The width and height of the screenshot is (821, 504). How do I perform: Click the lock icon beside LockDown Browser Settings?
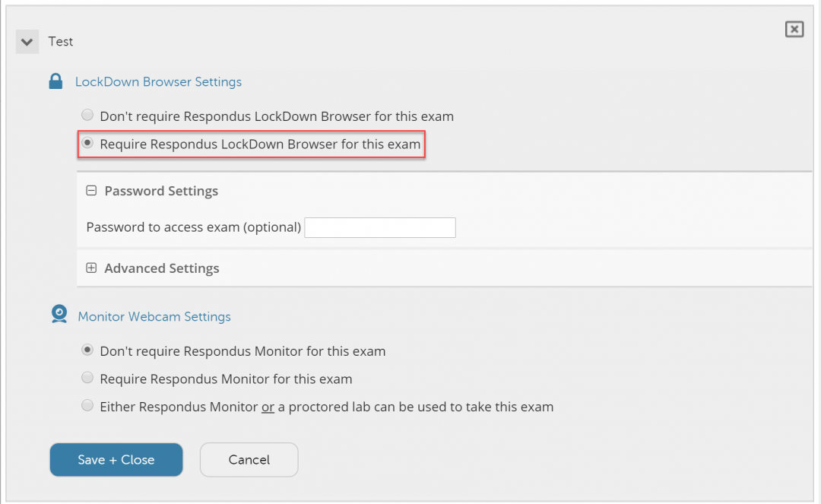[x=55, y=81]
